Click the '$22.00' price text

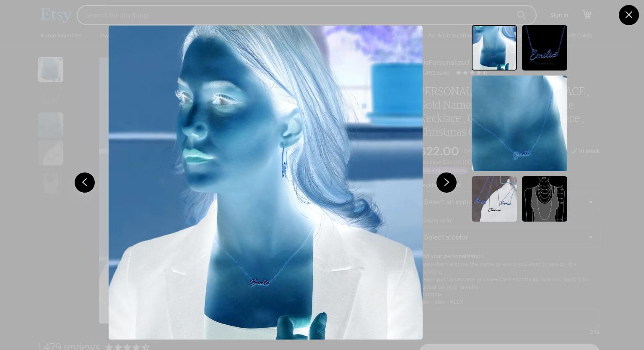(x=439, y=151)
